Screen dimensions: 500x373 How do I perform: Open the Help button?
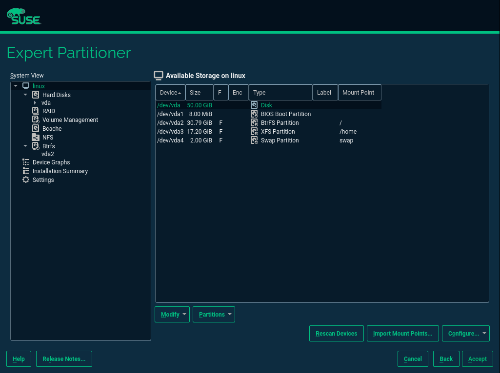pos(19,359)
